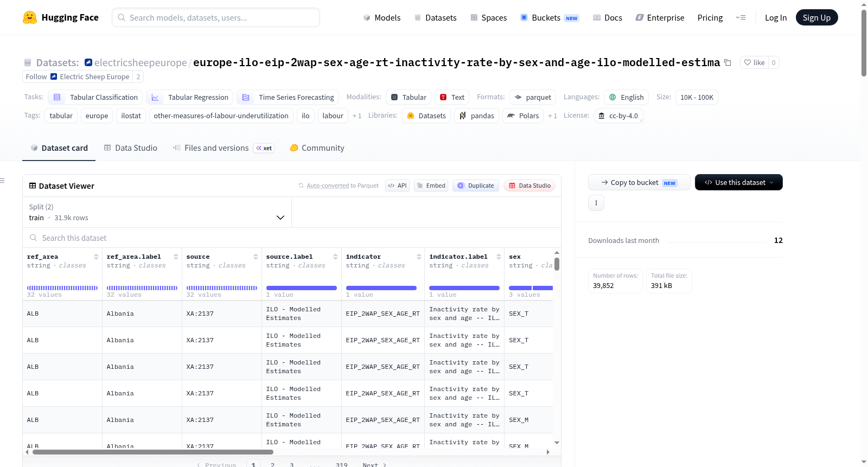This screenshot has width=868, height=467.
Task: Open Data Studio from the viewer header
Action: pyautogui.click(x=529, y=185)
